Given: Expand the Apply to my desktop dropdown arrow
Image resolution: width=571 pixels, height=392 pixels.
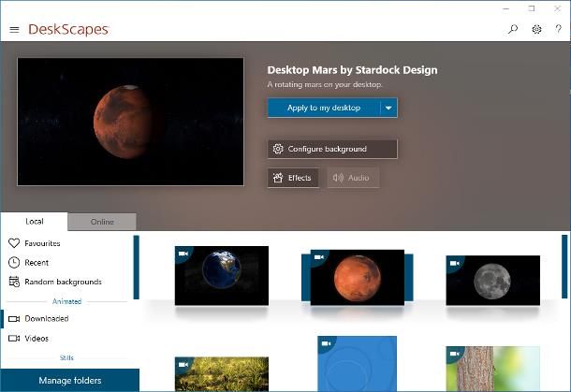Looking at the screenshot, I should coord(388,108).
